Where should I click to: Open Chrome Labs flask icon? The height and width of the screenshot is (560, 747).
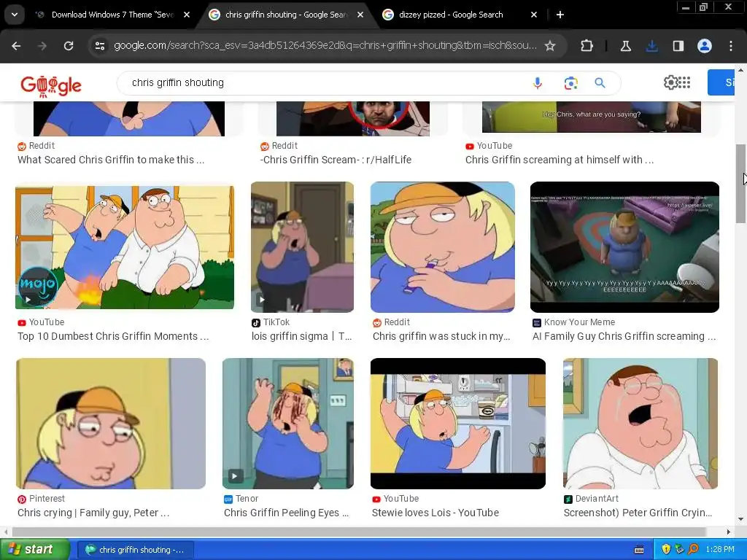tap(625, 46)
